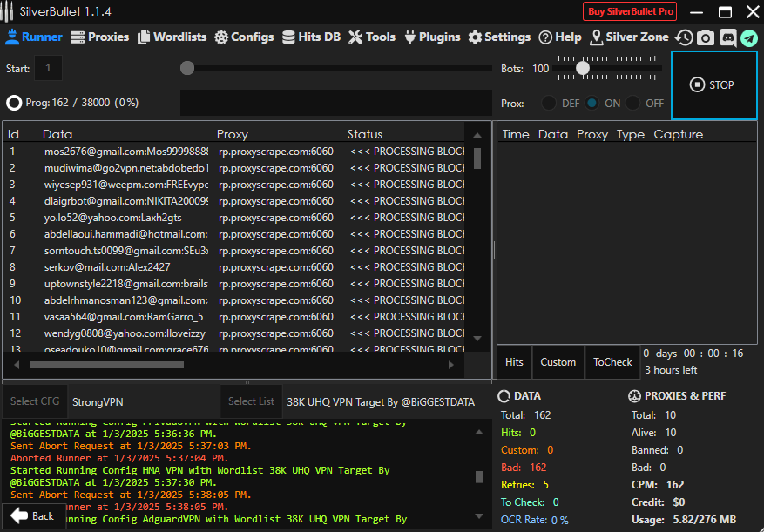Switch to the Proxies section
Screen dimensions: 764x532
99,37
